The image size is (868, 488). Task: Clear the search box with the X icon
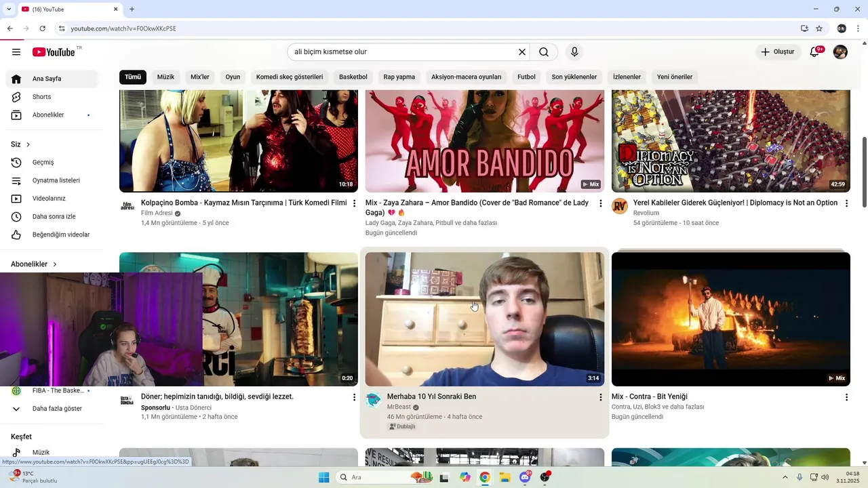tap(522, 52)
